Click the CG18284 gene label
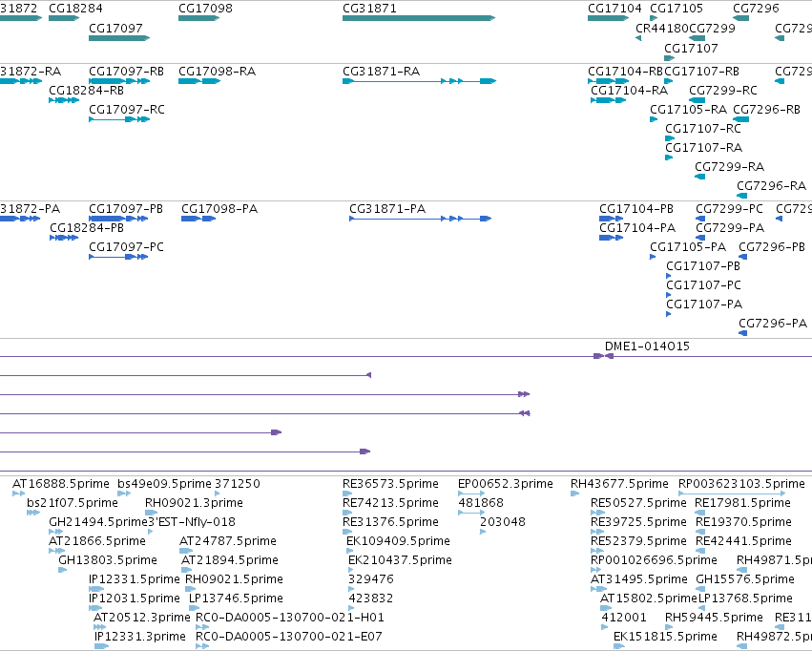Screen dimensions: 812x651 [x=75, y=9]
